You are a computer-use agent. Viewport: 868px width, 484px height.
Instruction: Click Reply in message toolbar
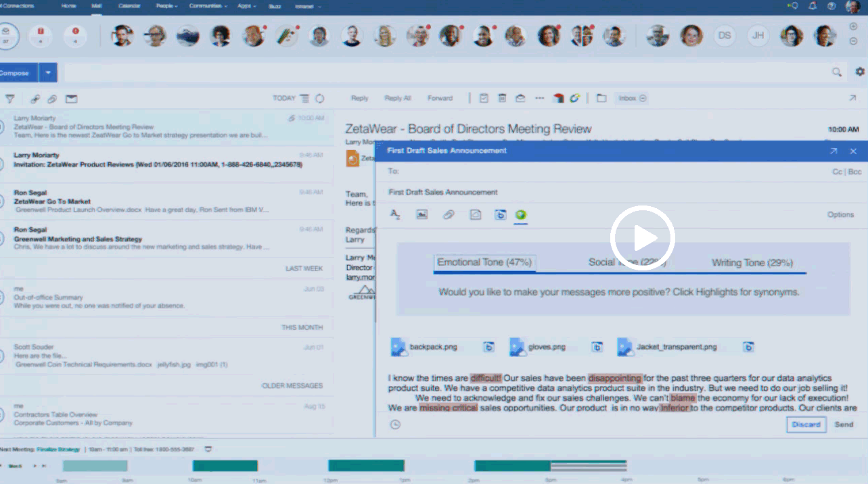pos(359,98)
